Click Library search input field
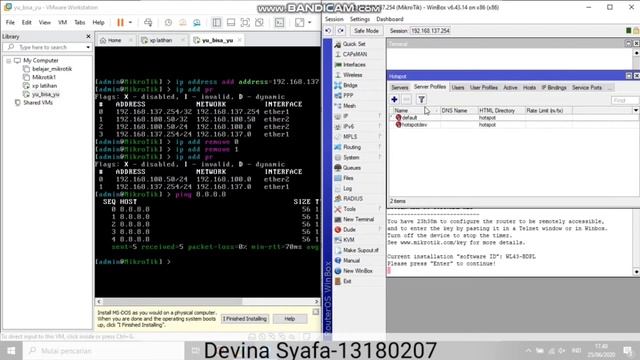Viewport: 640px width, 360px height. click(47, 47)
